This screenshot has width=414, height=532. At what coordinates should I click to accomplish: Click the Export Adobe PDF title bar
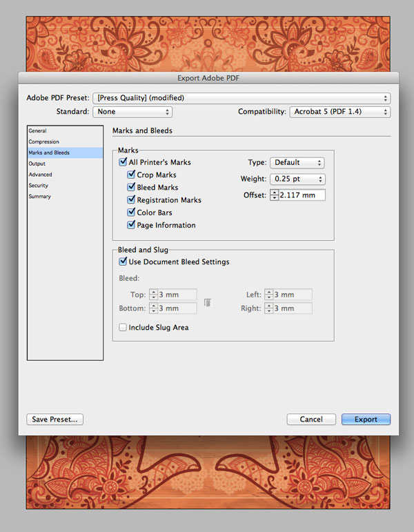[208, 78]
